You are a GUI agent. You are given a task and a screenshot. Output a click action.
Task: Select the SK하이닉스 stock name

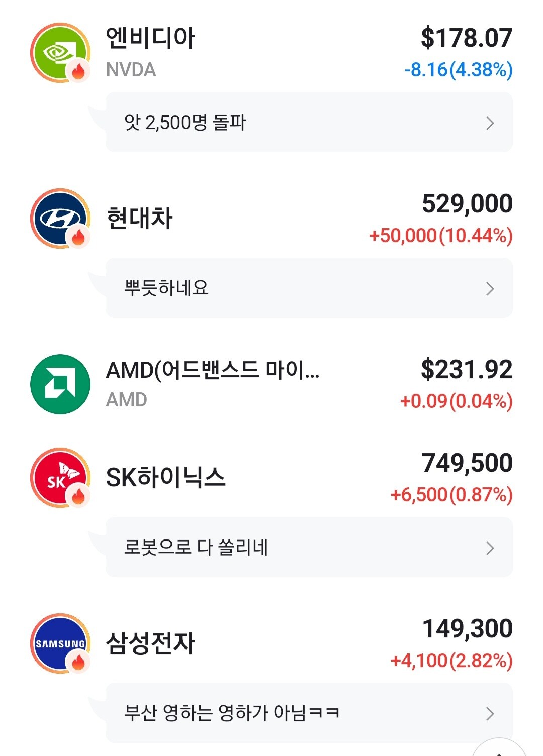tap(165, 477)
